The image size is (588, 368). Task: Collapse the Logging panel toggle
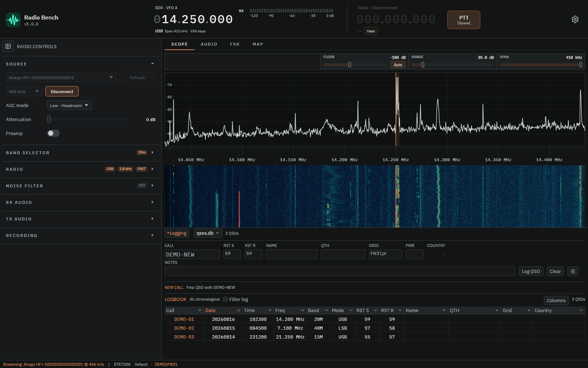coord(177,233)
